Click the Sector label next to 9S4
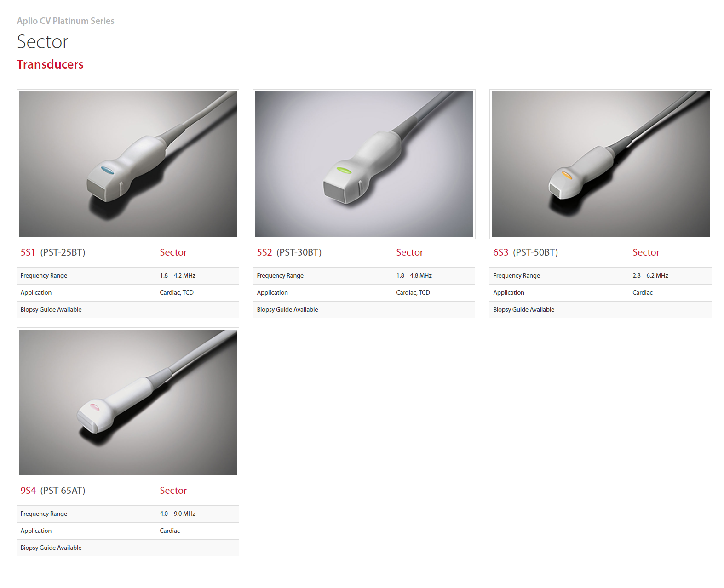Screen dimensions: 724x588 click(x=173, y=491)
